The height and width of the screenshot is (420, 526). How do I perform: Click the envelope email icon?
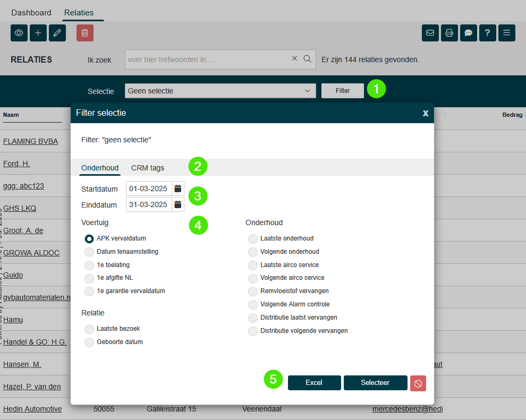430,33
